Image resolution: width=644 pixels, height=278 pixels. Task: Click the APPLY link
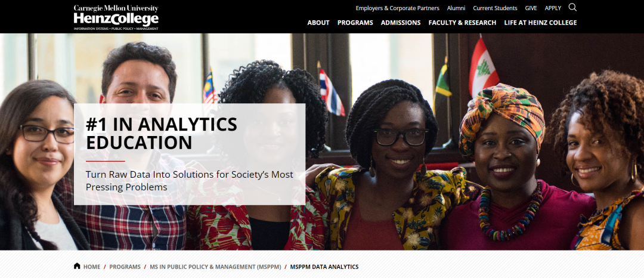(x=553, y=8)
